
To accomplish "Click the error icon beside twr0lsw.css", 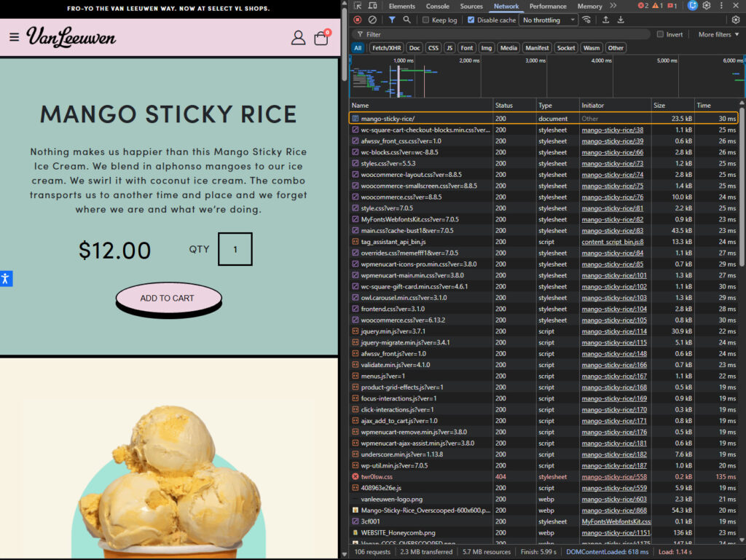I will tap(355, 477).
